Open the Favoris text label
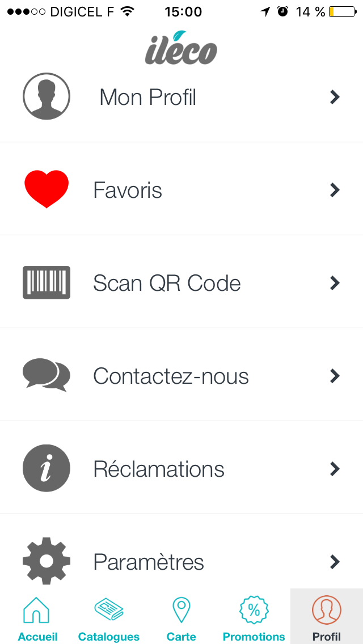Image resolution: width=363 pixels, height=644 pixels. 128,190
